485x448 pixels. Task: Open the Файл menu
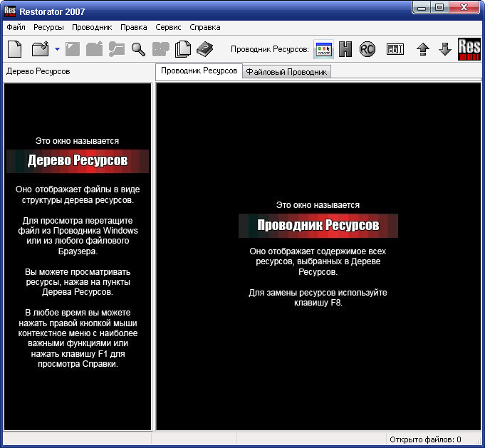16,27
